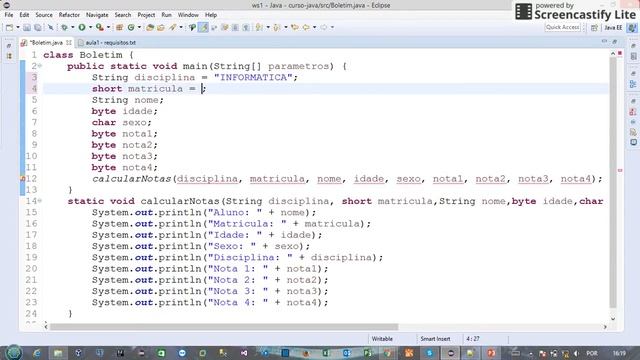640x360 pixels.
Task: Click the Back navigation arrow icon
Action: (x=306, y=27)
